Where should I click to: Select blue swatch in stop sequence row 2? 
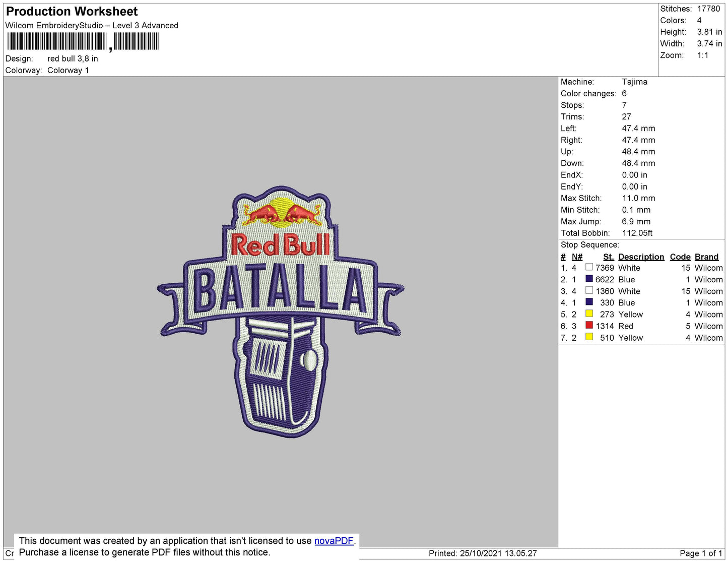pyautogui.click(x=589, y=279)
